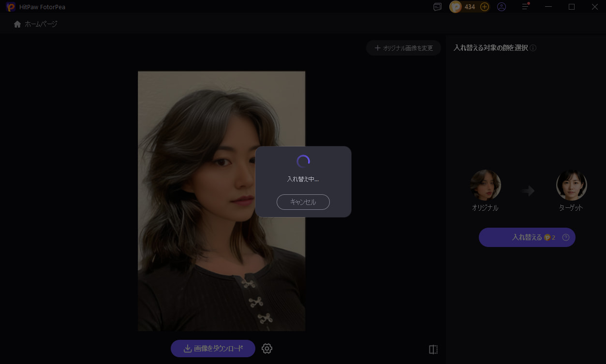Open the home page icon
The height and width of the screenshot is (364, 606).
[x=17, y=23]
